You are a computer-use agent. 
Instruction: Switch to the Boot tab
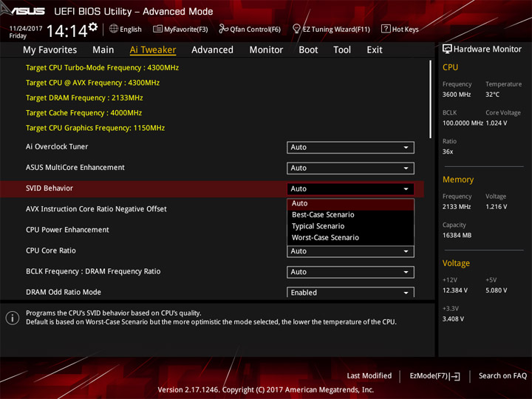pos(308,50)
